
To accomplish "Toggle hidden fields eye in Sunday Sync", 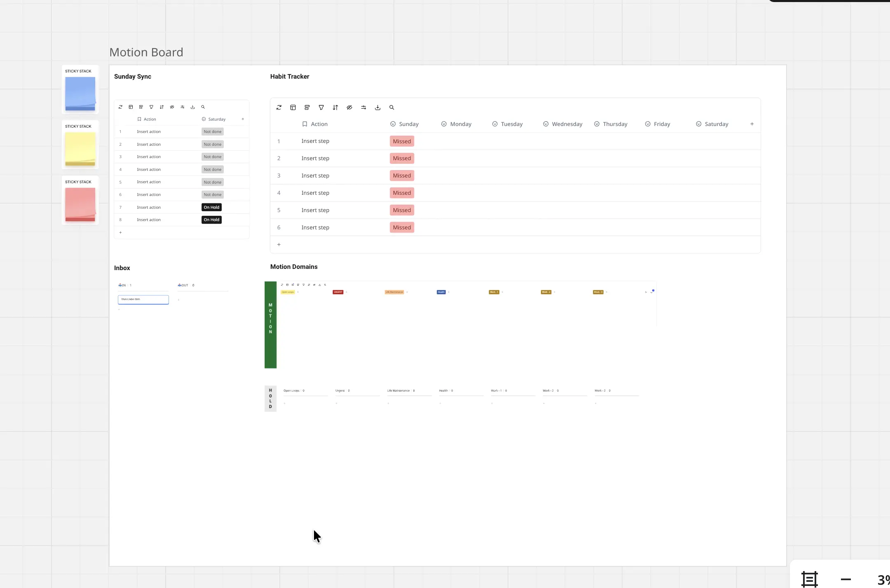I will tap(172, 107).
